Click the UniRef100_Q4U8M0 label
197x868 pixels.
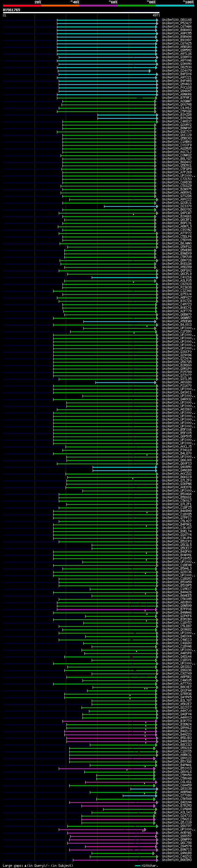tap(176, 467)
